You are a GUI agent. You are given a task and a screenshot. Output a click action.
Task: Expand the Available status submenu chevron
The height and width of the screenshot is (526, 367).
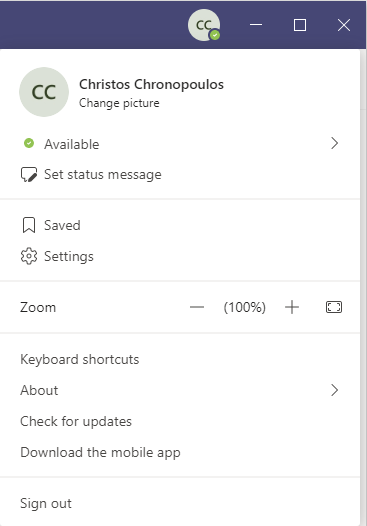click(x=334, y=144)
